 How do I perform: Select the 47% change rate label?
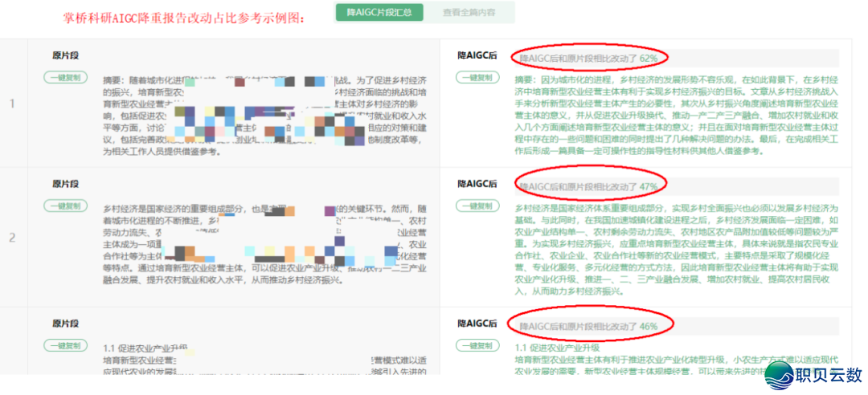coord(589,186)
